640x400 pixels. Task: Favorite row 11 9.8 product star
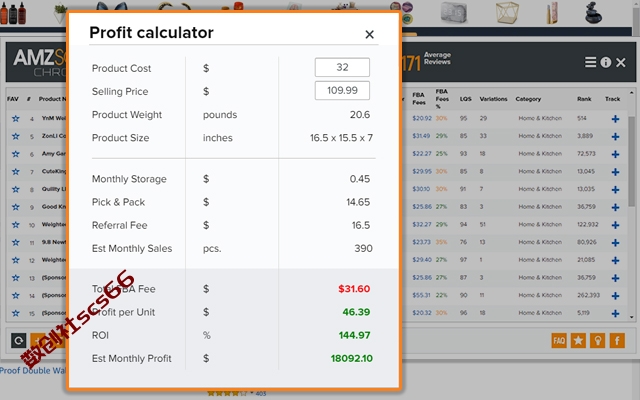[x=16, y=242]
